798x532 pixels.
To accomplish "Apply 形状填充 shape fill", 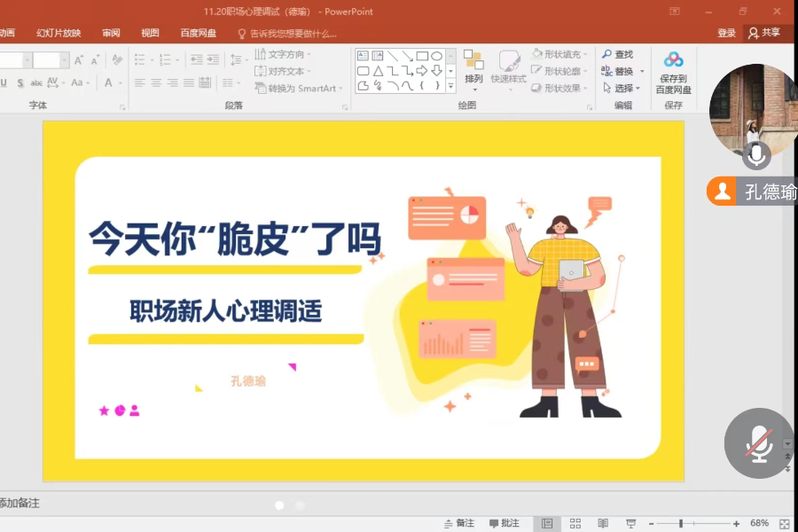I will point(558,54).
